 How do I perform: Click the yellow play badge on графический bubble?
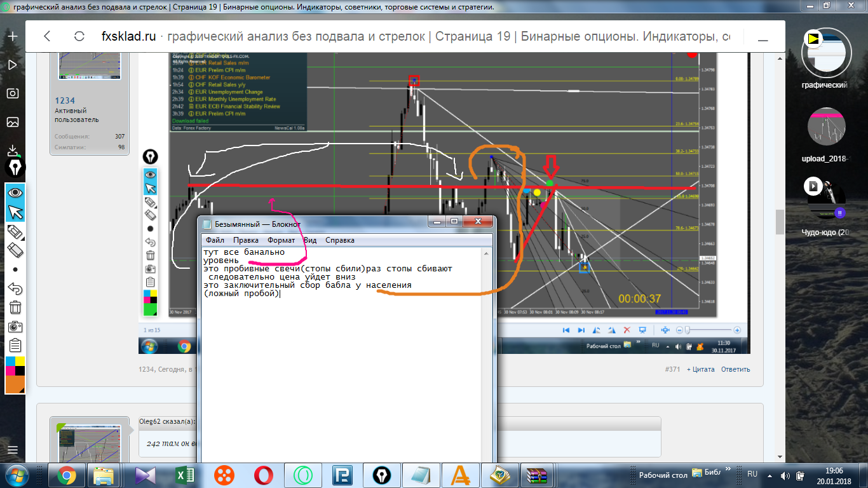pyautogui.click(x=813, y=39)
